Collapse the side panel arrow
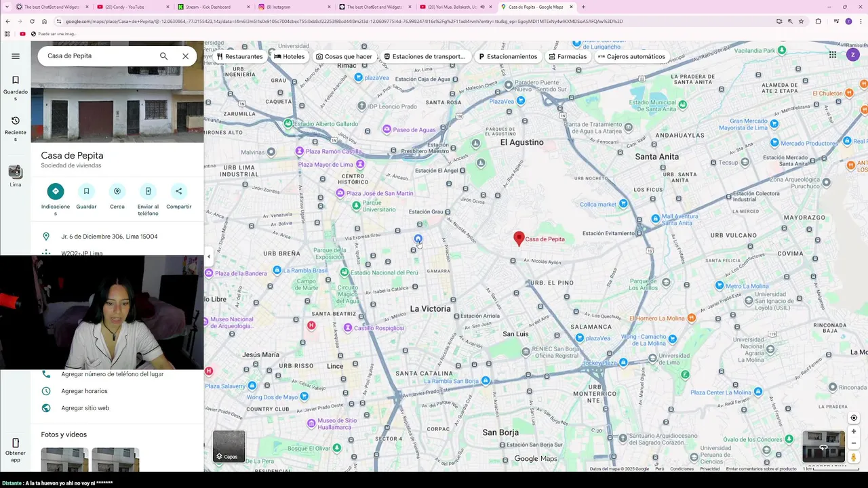The width and height of the screenshot is (868, 488). 209,257
